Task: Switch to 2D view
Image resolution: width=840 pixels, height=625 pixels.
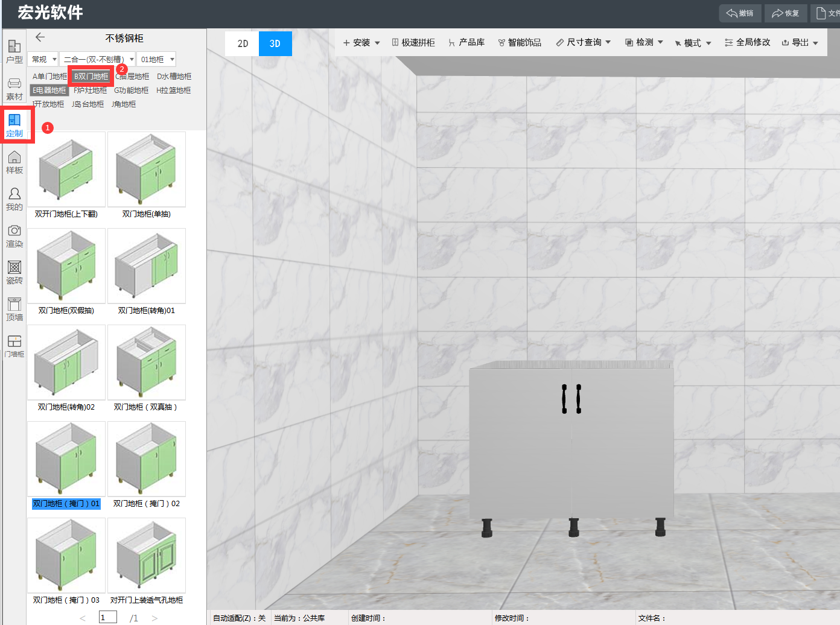Action: (x=242, y=43)
